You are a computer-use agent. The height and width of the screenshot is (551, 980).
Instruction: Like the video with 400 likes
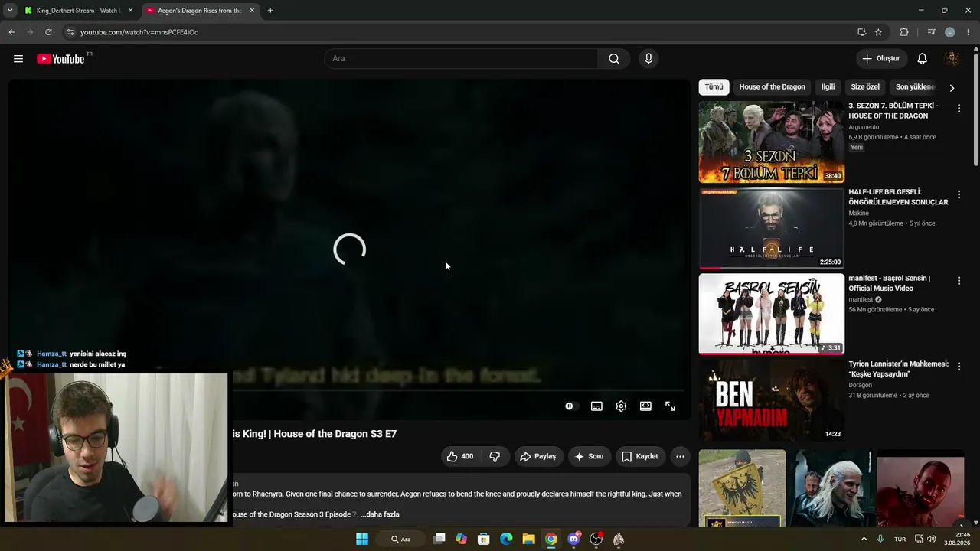coord(460,456)
